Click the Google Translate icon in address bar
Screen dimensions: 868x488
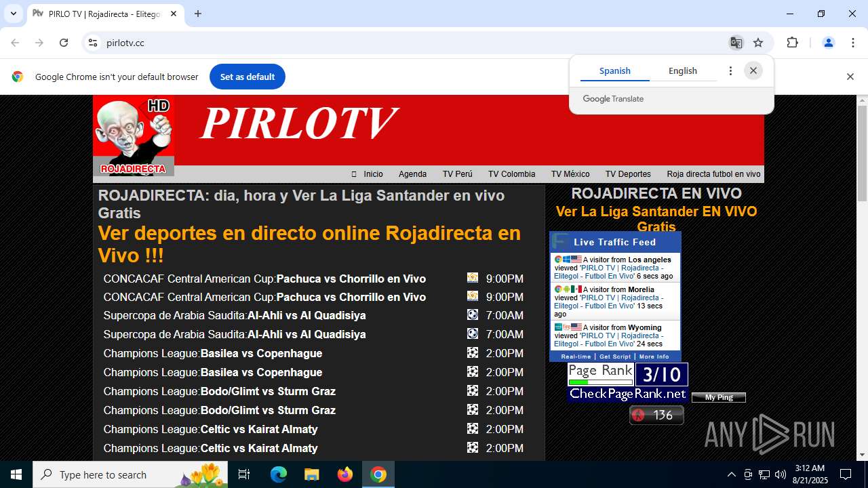point(736,43)
